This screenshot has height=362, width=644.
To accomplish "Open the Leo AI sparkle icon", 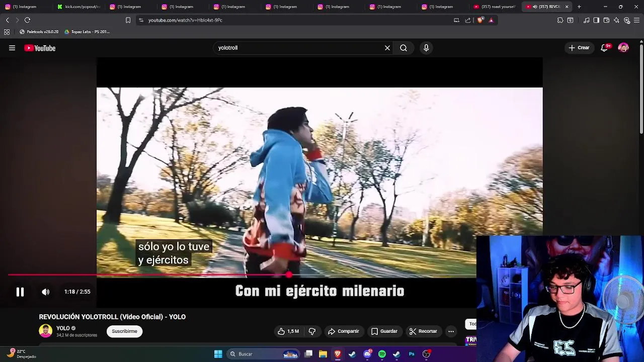I will pos(616,20).
